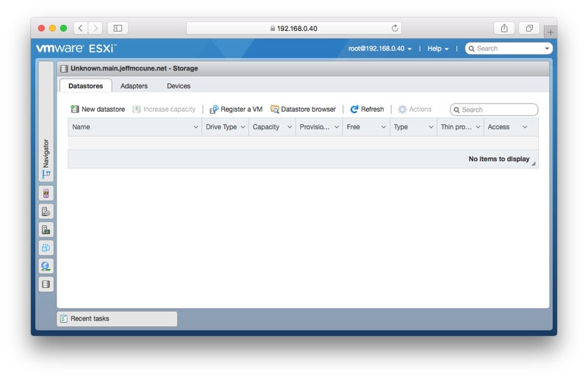Open the Free column dropdown
The image size is (588, 380).
point(384,127)
